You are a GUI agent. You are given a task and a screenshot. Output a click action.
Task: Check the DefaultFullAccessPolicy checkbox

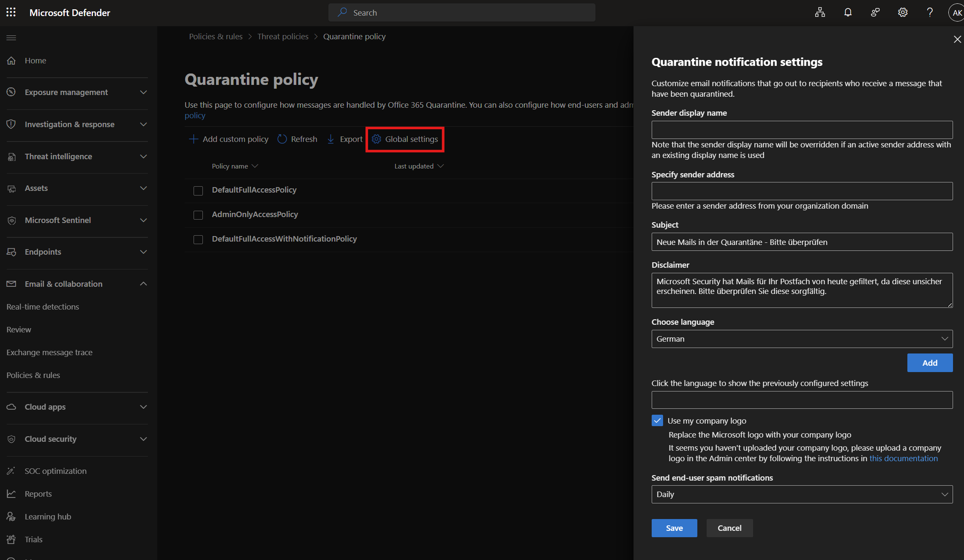(x=198, y=190)
